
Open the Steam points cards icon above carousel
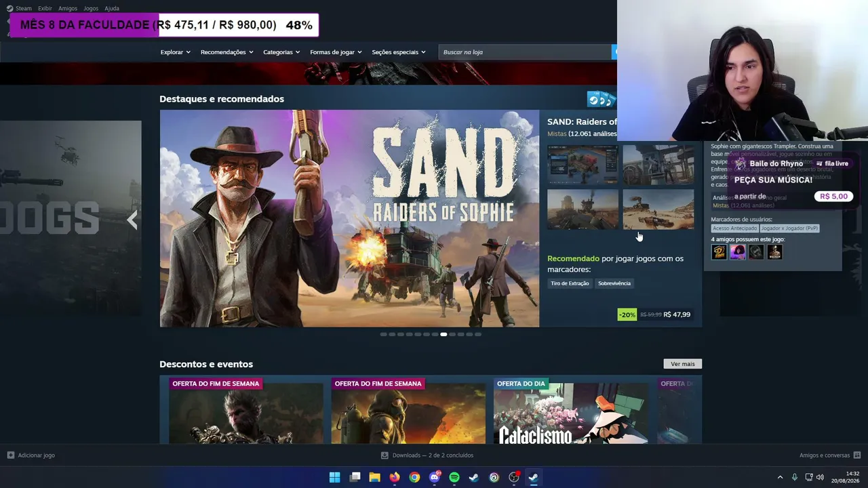tap(601, 100)
